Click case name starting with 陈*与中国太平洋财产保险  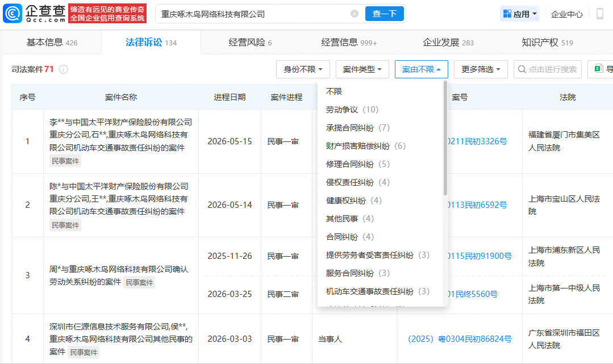119,199
